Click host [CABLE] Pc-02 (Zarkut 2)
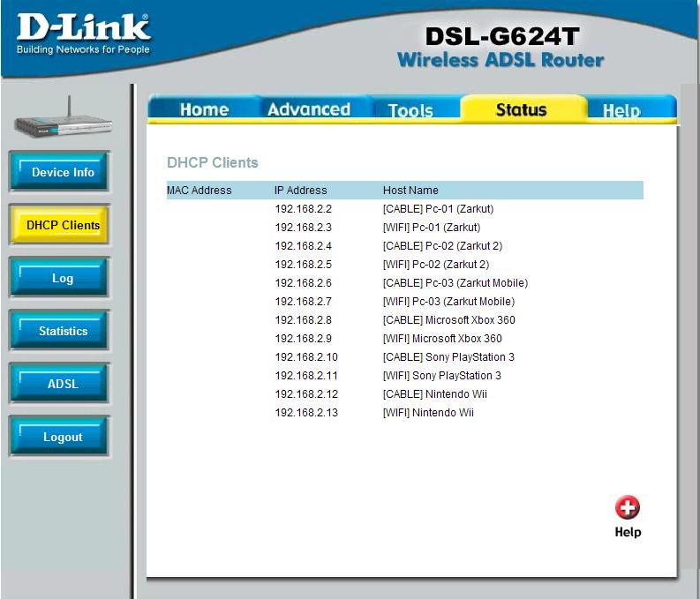The width and height of the screenshot is (700, 599). (442, 246)
